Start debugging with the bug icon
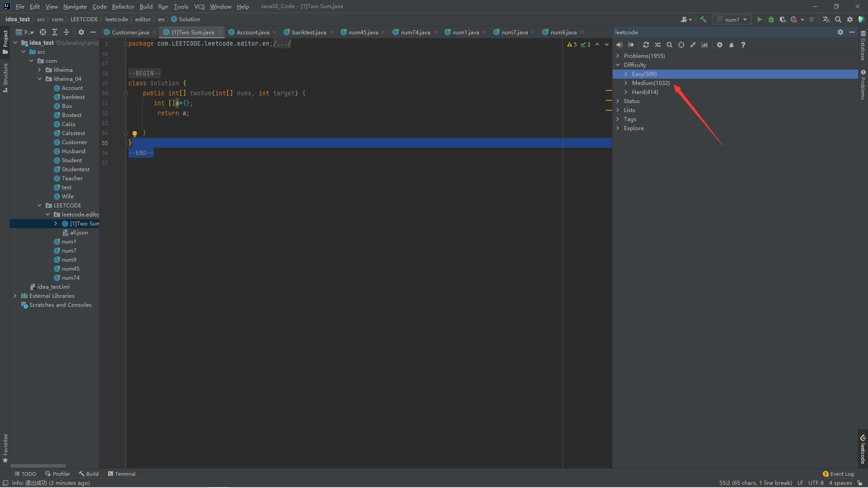Image resolution: width=868 pixels, height=488 pixels. click(x=771, y=19)
